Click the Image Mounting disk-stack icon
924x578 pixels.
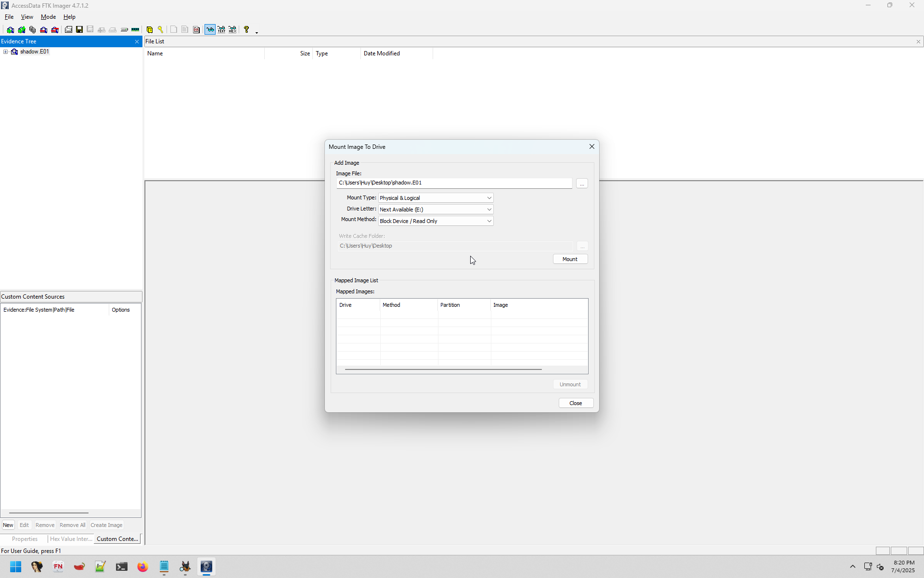pos(33,30)
